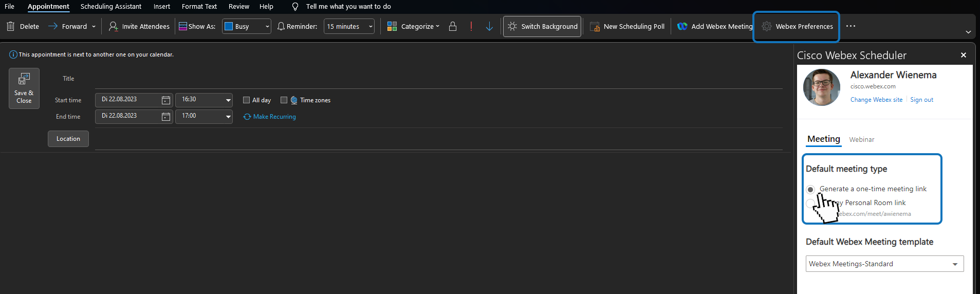This screenshot has width=980, height=294.
Task: Expand the Forward dropdown arrow
Action: 94,26
